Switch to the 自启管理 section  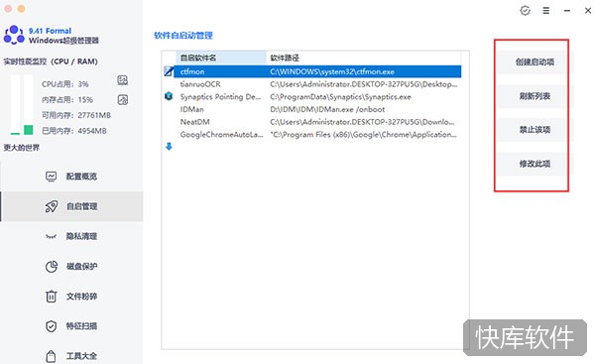pos(71,206)
